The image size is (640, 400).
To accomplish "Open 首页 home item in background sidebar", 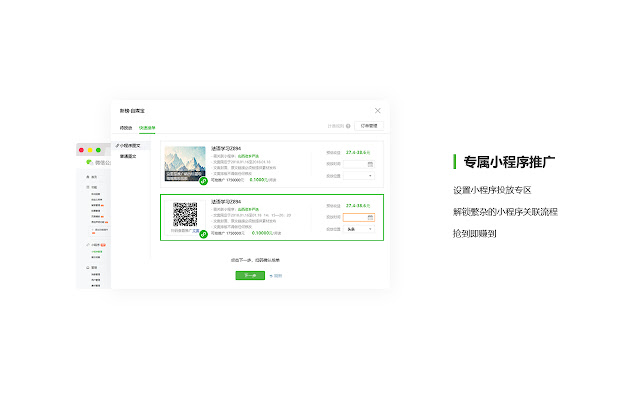I will (92, 177).
